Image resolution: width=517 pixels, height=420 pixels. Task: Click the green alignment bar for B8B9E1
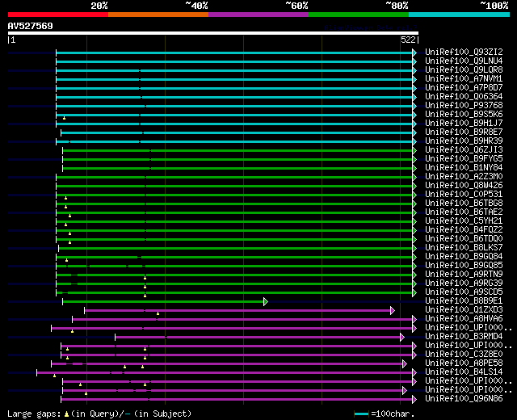pos(163,301)
